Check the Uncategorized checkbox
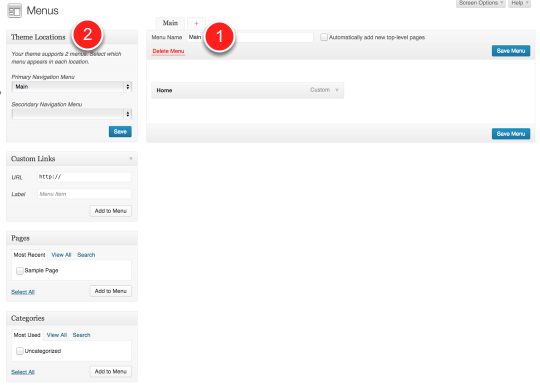Screen dimensions: 540x385 click(20, 351)
